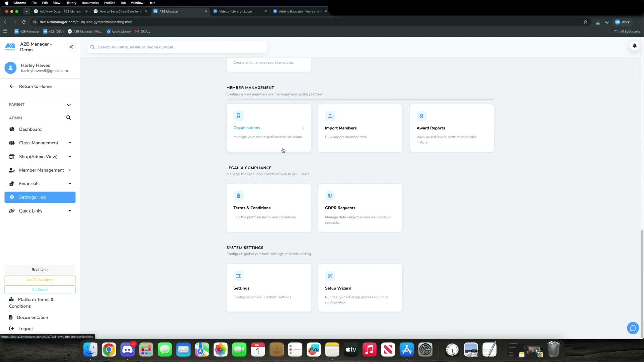
Task: Switch view As Club Admin
Action: pos(40,280)
